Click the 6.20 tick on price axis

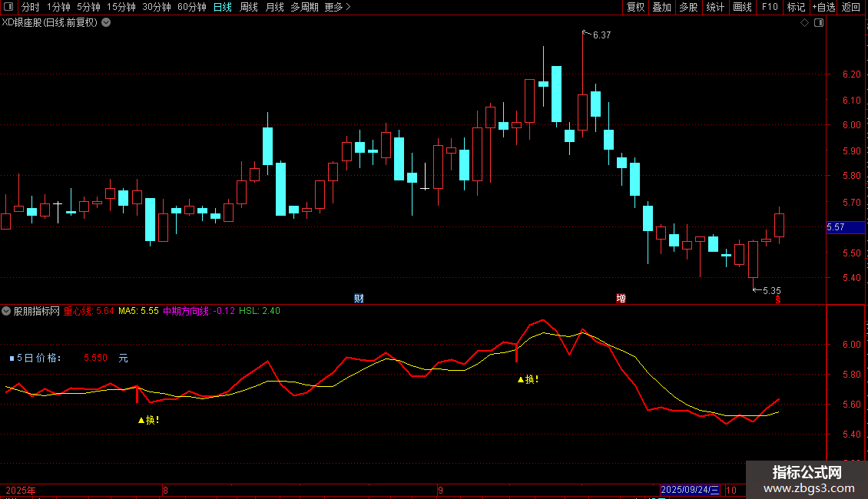pyautogui.click(x=851, y=74)
